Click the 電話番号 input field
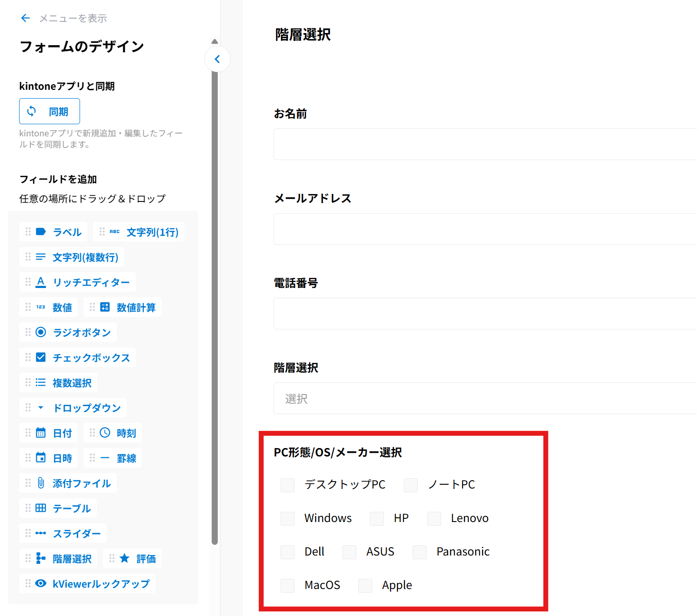The image size is (697, 616). coord(485,314)
